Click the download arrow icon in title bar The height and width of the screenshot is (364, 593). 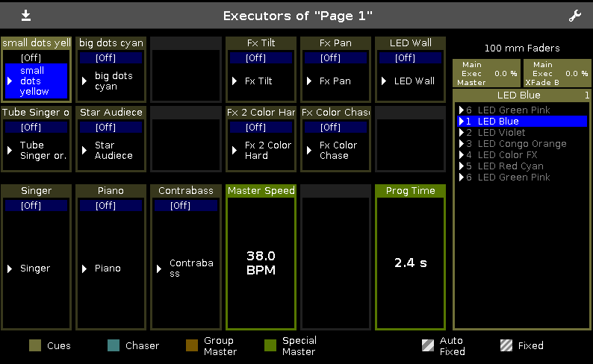pyautogui.click(x=26, y=15)
